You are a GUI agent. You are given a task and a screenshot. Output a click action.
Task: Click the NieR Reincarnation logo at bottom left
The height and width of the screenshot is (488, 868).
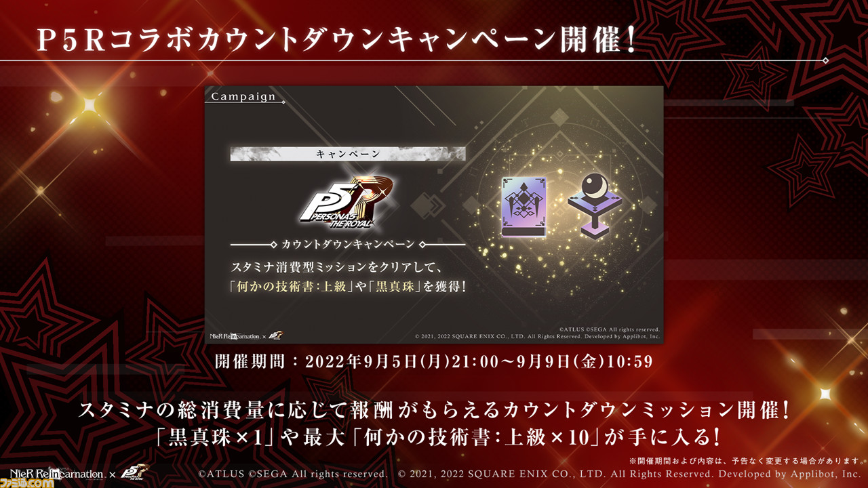tap(56, 474)
